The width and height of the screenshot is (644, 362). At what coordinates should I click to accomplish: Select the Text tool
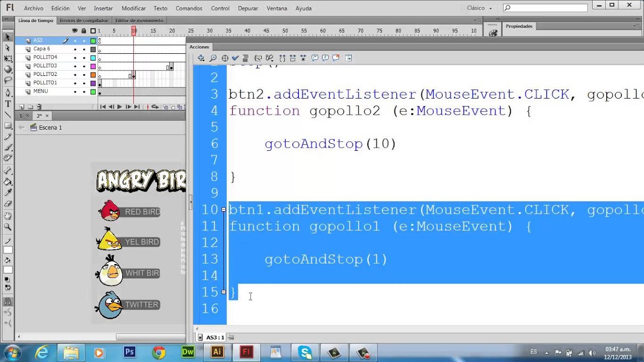pos(8,104)
